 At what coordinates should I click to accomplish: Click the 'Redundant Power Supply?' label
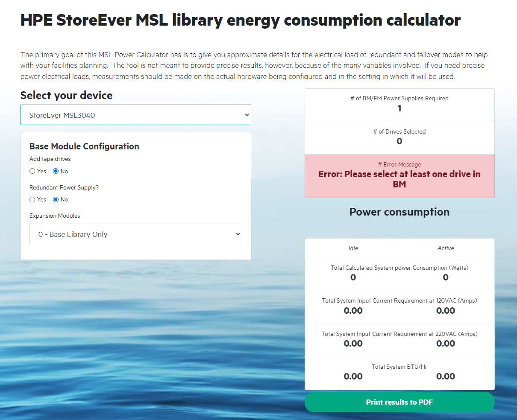click(64, 187)
